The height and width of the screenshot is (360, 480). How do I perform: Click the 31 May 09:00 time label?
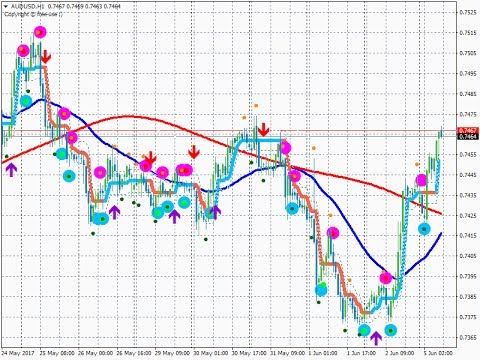pyautogui.click(x=287, y=353)
